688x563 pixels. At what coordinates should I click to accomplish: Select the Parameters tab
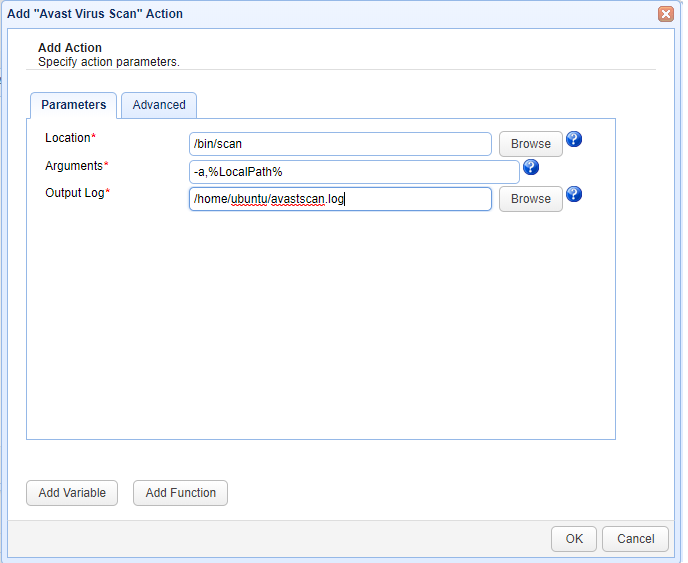click(x=73, y=105)
